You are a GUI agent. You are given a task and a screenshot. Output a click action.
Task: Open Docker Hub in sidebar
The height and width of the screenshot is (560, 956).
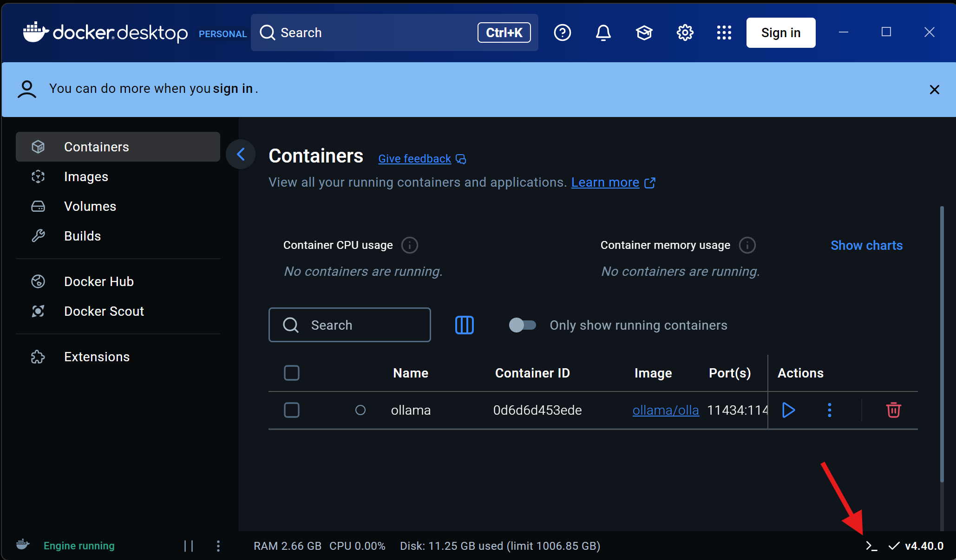[x=118, y=281]
